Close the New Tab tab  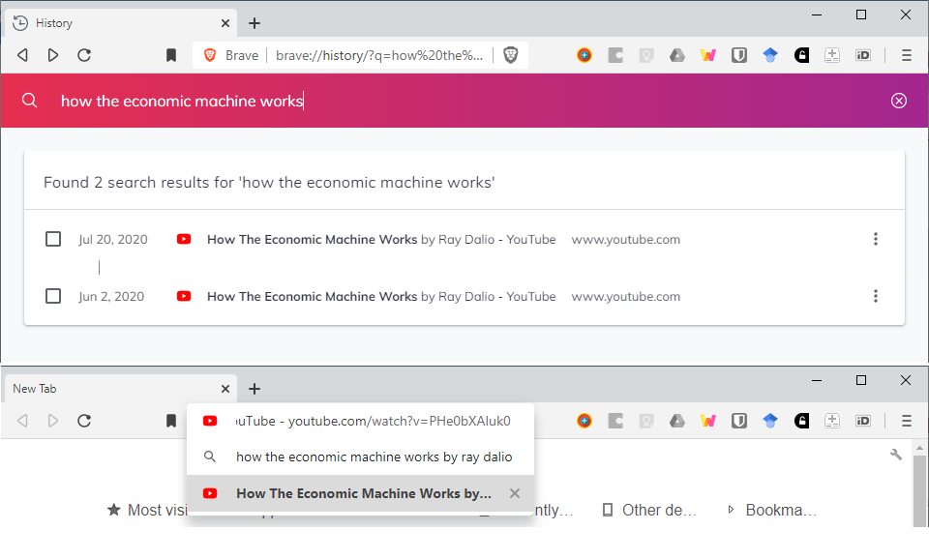225,389
